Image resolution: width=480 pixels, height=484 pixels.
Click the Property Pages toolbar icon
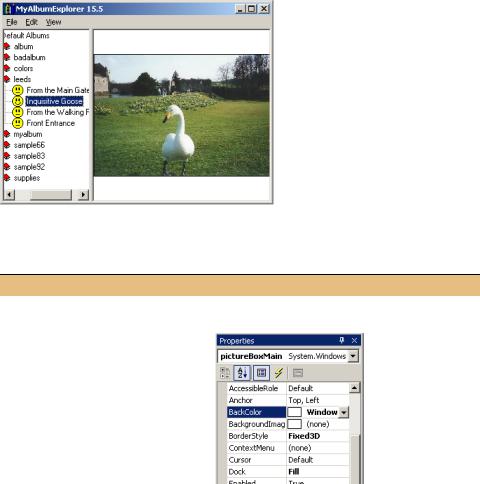(298, 373)
